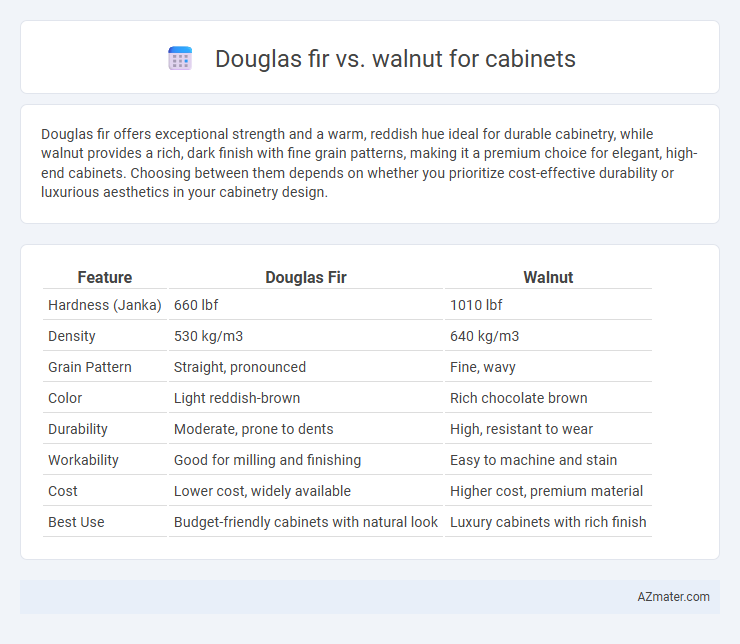
Task: Click the intro paragraph about Douglas fir
Action: [x=370, y=163]
